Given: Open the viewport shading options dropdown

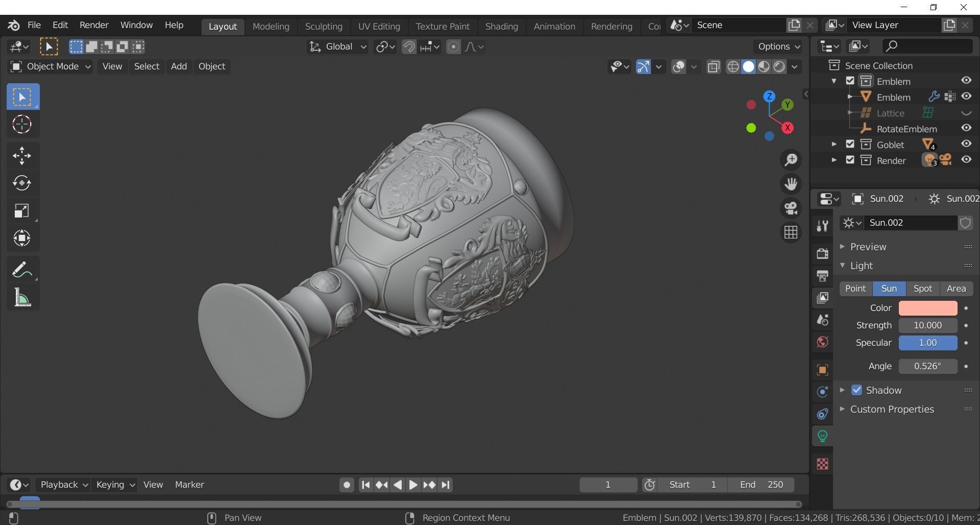Looking at the screenshot, I should pyautogui.click(x=795, y=67).
